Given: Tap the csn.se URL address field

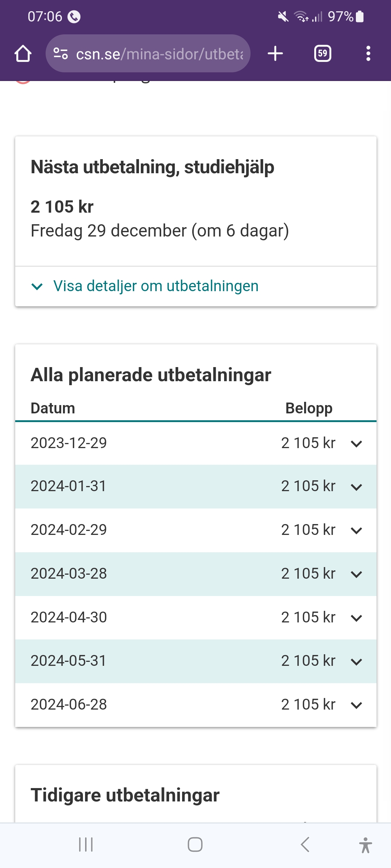Looking at the screenshot, I should click(x=159, y=54).
